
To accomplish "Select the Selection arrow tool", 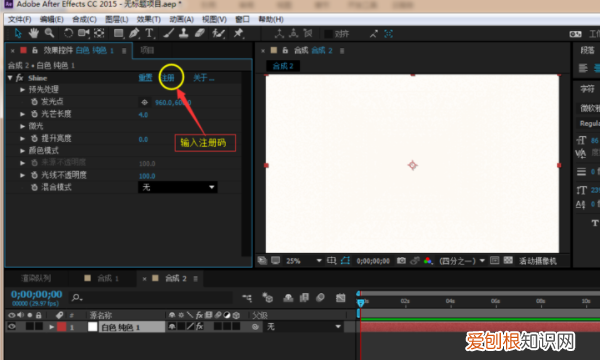I will (x=18, y=34).
